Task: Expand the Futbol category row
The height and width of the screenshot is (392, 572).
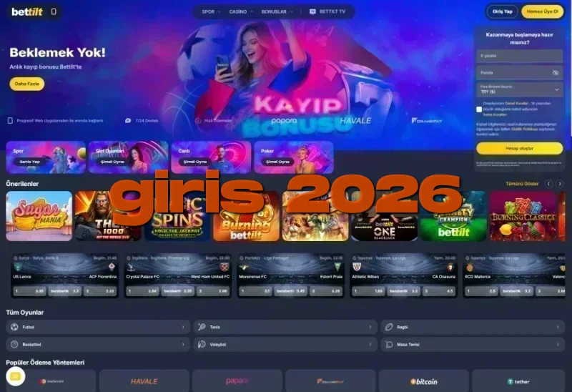Action: pos(98,327)
